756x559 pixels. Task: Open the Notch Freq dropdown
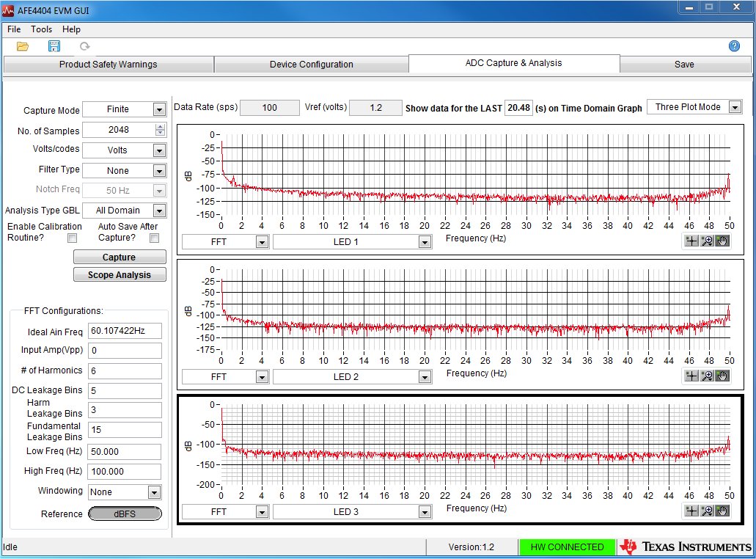(x=159, y=191)
